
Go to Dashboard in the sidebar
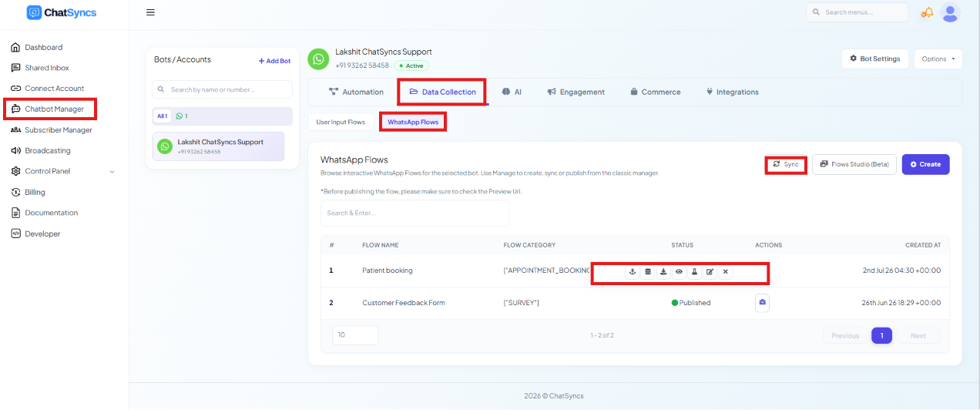43,47
